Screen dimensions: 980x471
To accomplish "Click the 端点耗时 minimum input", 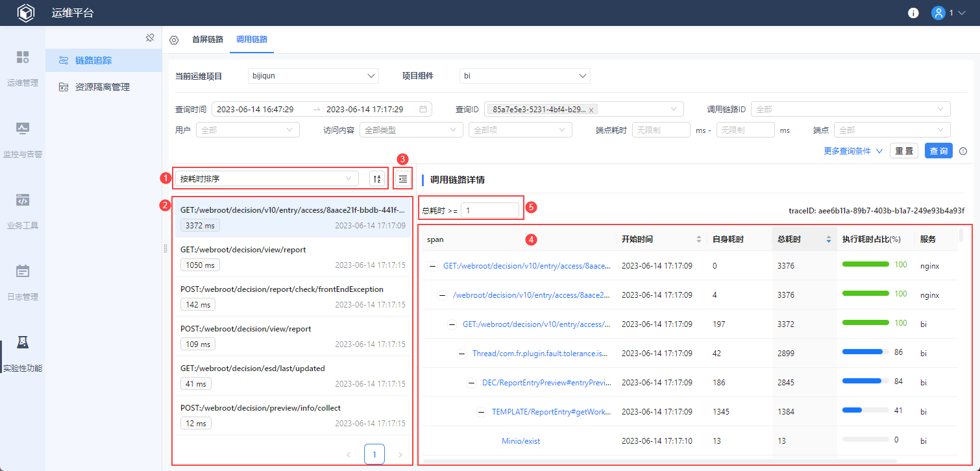I will pyautogui.click(x=661, y=130).
